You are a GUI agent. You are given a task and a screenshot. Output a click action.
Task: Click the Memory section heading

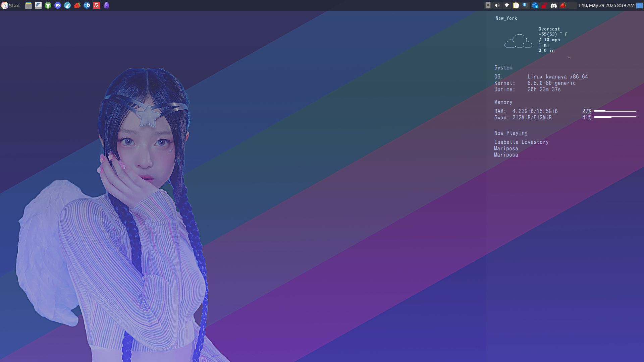click(x=503, y=102)
